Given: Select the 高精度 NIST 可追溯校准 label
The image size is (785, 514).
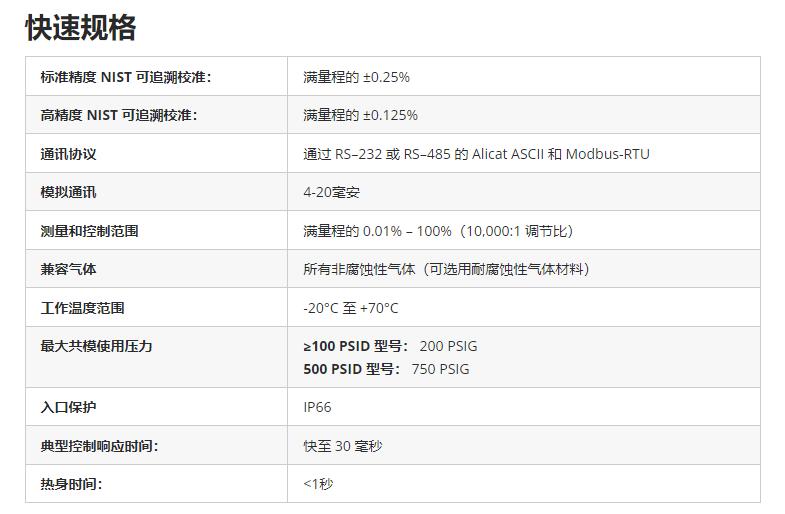Looking at the screenshot, I should tap(119, 115).
